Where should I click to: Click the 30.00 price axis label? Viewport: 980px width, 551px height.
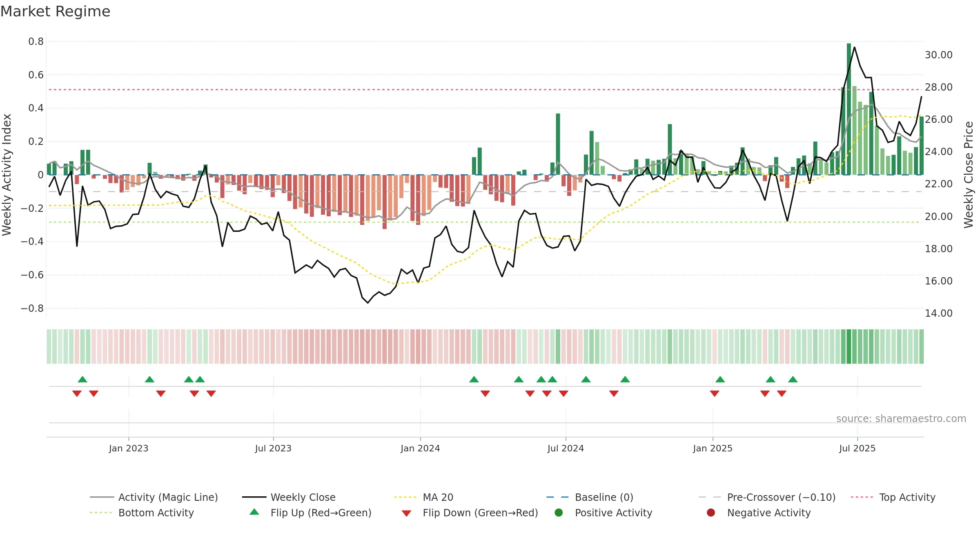[939, 55]
